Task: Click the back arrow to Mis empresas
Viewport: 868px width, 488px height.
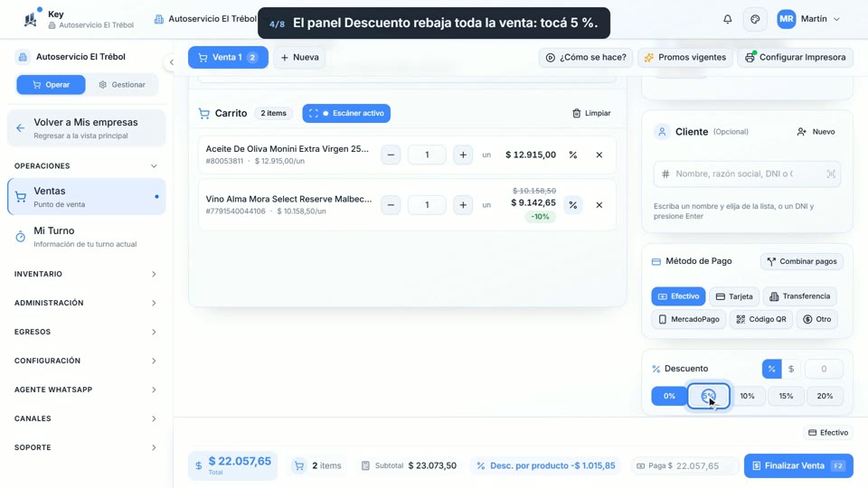Action: point(21,127)
